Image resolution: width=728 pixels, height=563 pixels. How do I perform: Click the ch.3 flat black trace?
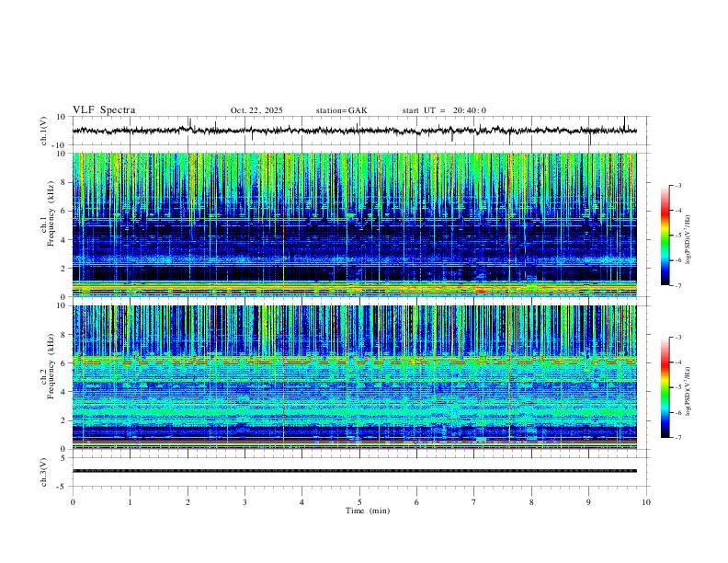click(355, 471)
